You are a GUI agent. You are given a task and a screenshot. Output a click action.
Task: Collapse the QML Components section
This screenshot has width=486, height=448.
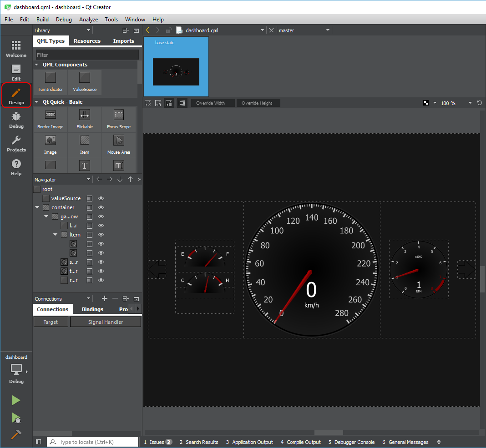point(37,65)
